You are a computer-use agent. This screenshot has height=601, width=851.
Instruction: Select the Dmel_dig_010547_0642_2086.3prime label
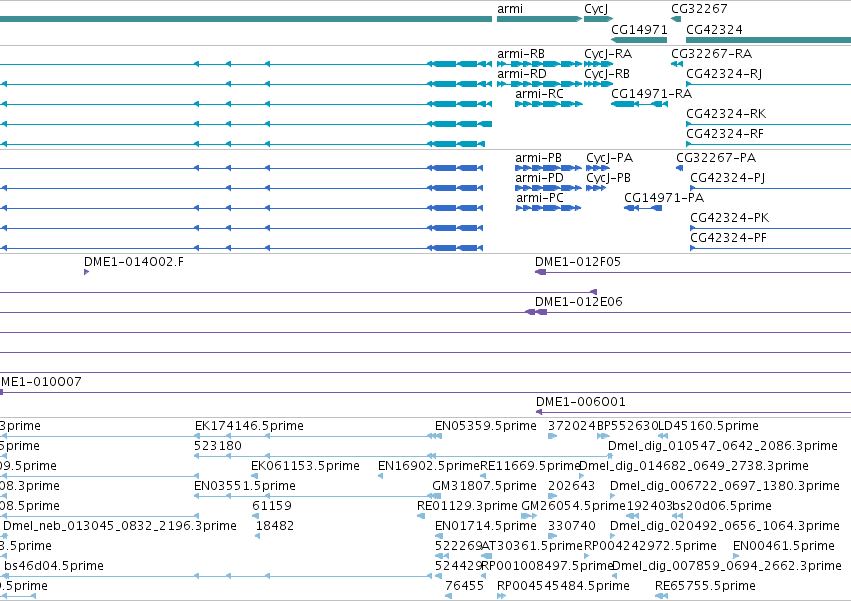click(x=723, y=446)
